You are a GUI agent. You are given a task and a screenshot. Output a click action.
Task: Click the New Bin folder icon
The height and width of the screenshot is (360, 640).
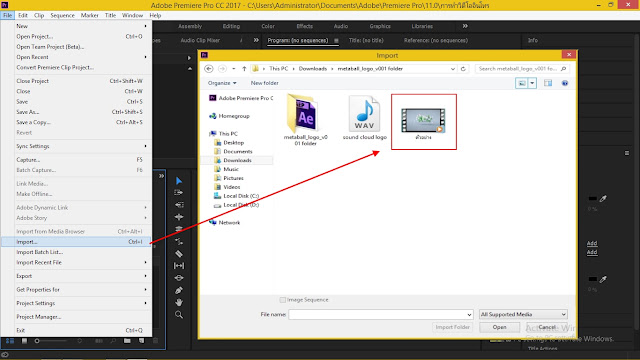pyautogui.click(x=127, y=340)
